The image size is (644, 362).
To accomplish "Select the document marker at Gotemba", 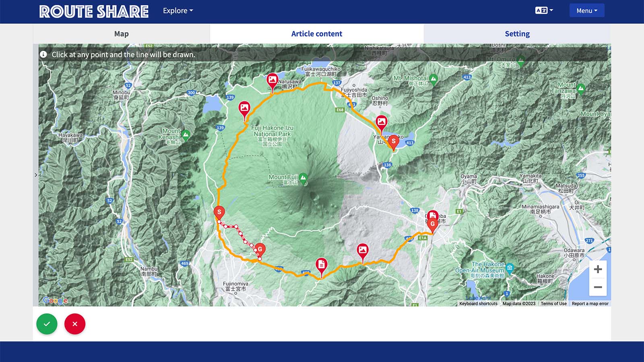I will pyautogui.click(x=433, y=214).
